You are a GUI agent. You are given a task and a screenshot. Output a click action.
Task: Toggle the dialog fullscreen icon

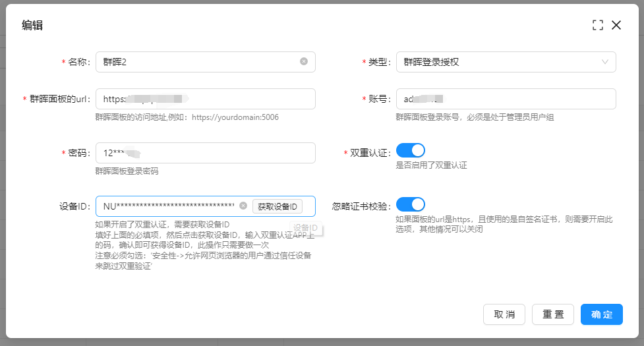598,25
